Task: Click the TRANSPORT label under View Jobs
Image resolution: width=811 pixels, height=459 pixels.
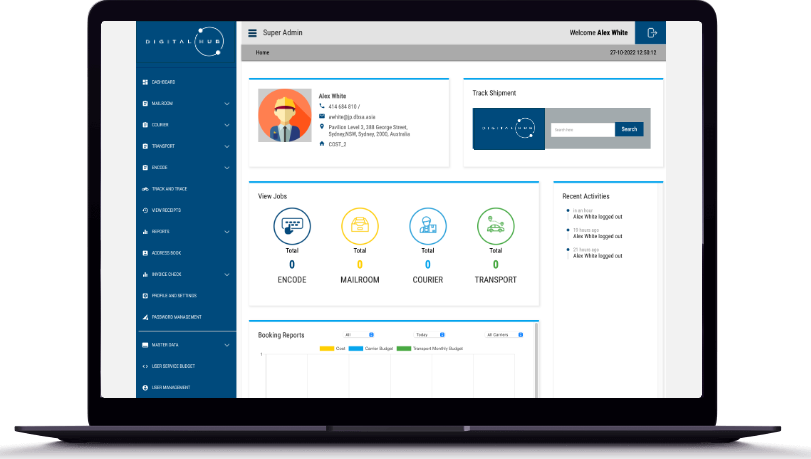Action: [495, 280]
